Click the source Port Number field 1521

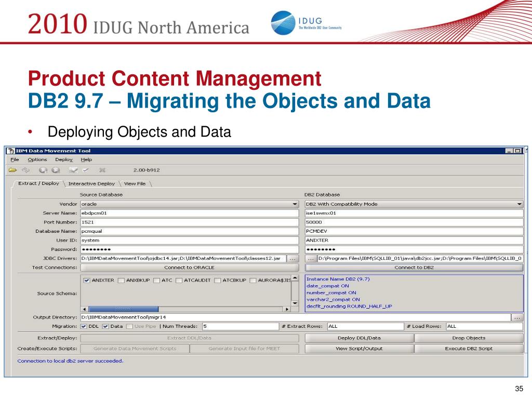tap(189, 222)
